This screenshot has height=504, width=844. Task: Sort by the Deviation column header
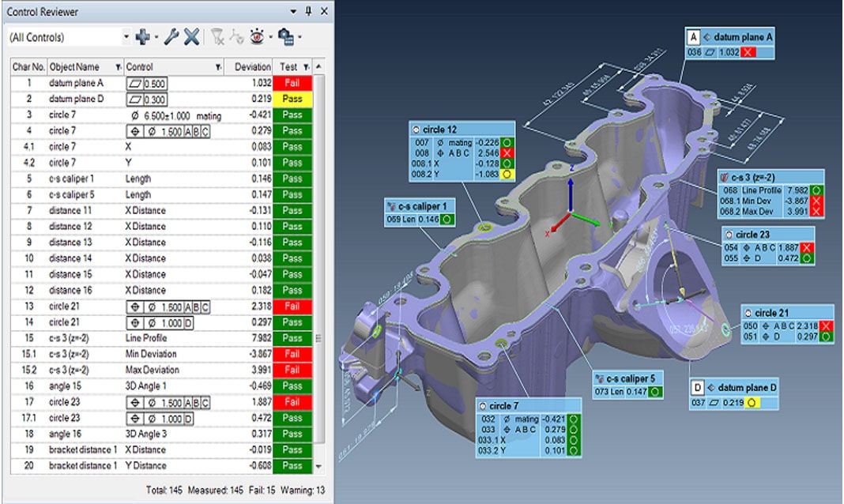coord(251,67)
